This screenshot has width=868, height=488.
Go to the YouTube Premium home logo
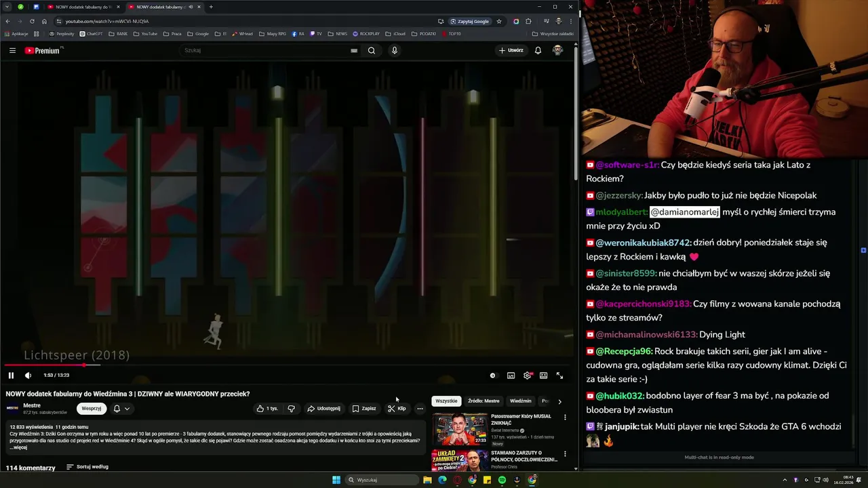tap(44, 50)
